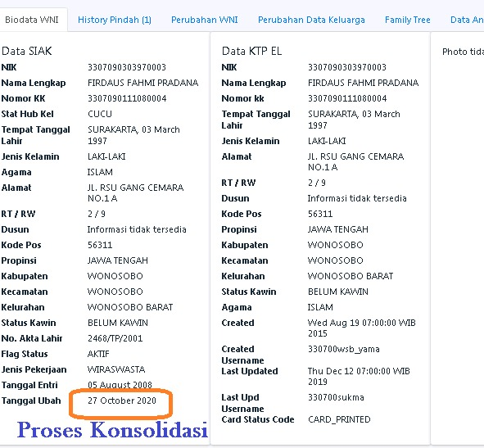Click the Flag Status value AKTIF
This screenshot has height=448, width=484.
98,354
